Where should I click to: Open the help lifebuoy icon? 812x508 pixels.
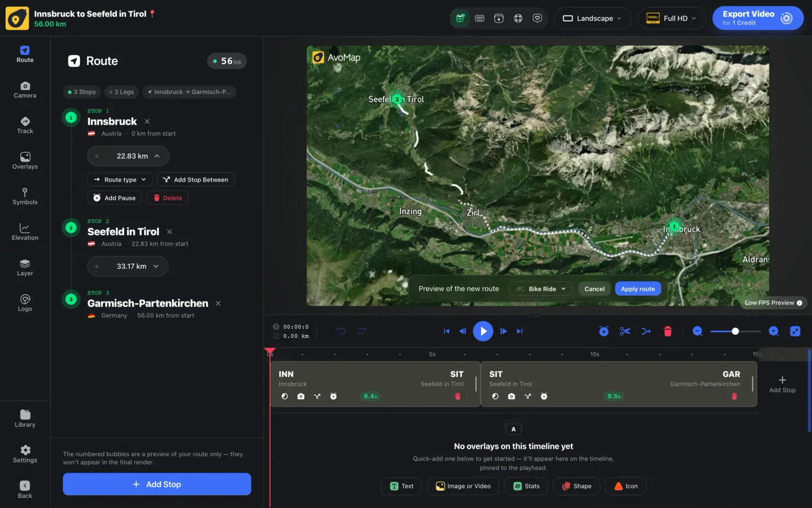click(518, 18)
